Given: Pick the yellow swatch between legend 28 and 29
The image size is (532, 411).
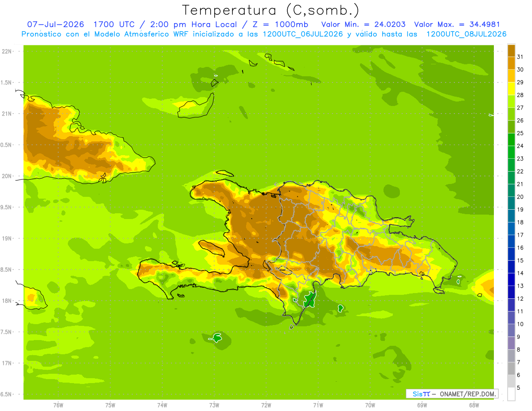Looking at the screenshot, I should tap(511, 89).
